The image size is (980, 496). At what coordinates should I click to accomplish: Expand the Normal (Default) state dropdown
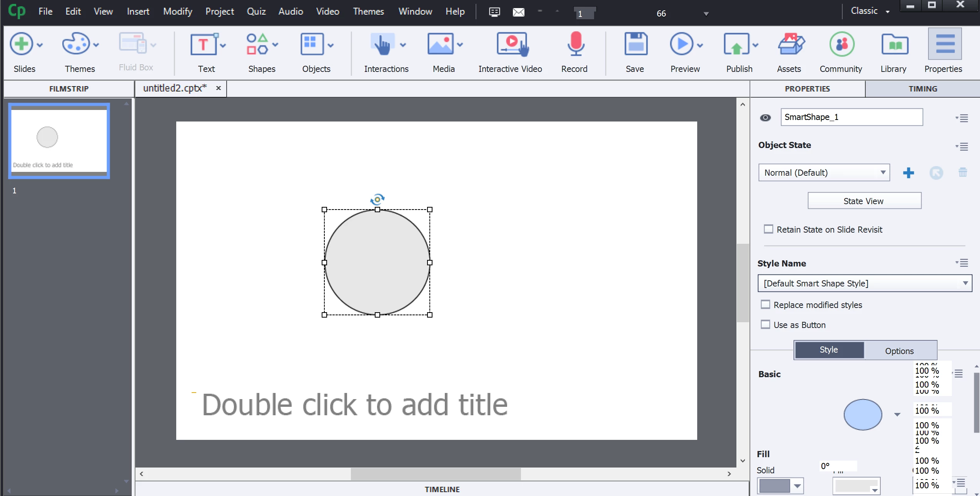point(883,173)
